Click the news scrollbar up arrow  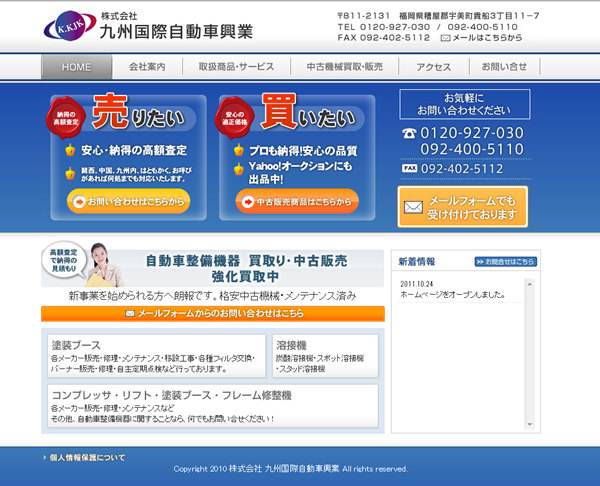[530, 284]
